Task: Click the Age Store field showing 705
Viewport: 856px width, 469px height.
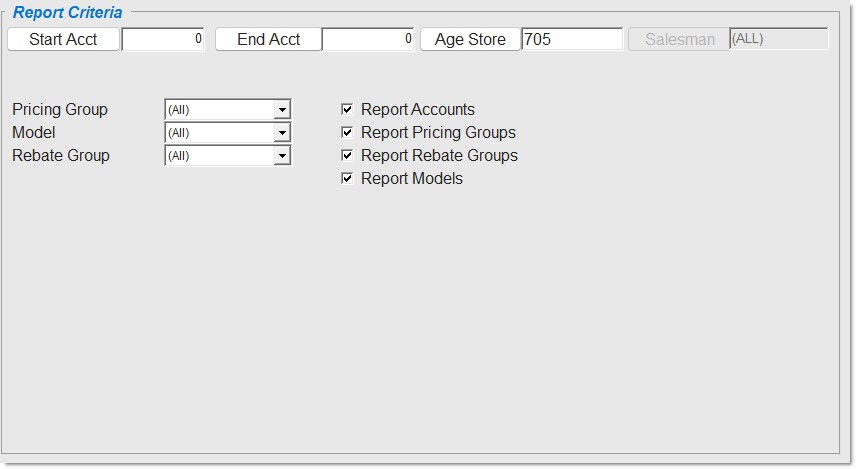Action: pos(572,39)
